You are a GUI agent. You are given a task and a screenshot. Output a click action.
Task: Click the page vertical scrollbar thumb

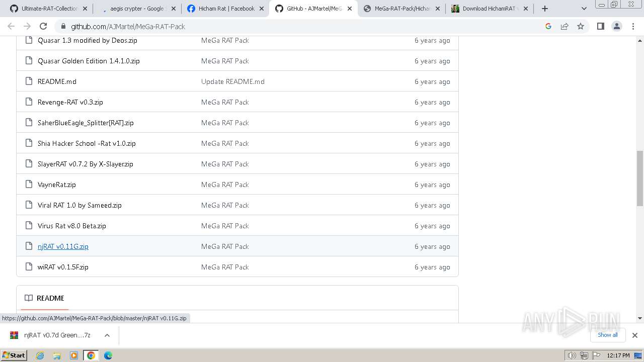pyautogui.click(x=640, y=178)
